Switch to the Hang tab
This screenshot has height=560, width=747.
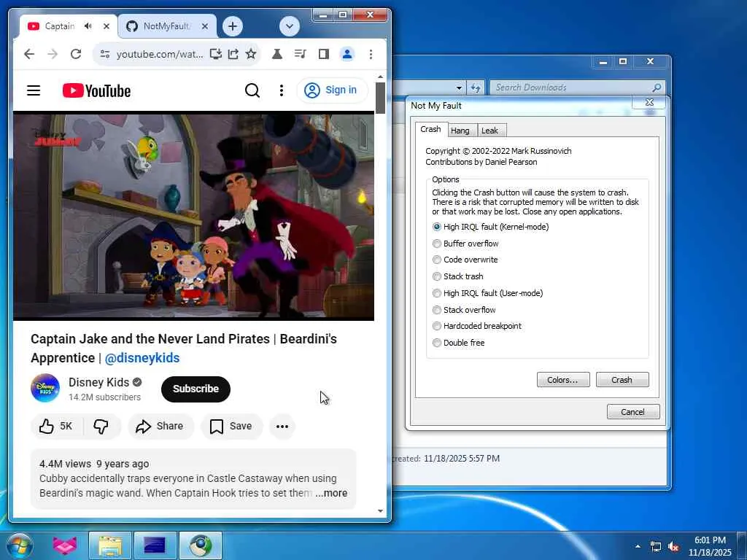click(x=460, y=131)
